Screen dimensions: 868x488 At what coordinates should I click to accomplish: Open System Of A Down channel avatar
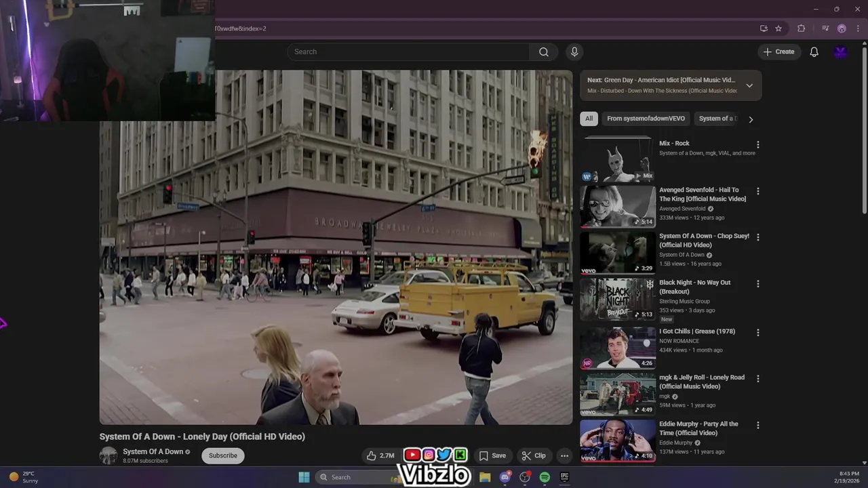(108, 455)
